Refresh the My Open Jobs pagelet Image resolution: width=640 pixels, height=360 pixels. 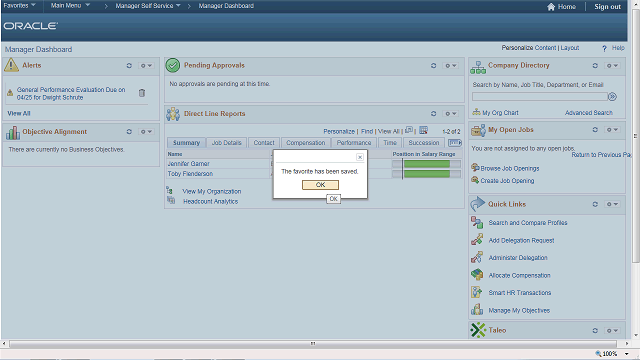point(595,129)
